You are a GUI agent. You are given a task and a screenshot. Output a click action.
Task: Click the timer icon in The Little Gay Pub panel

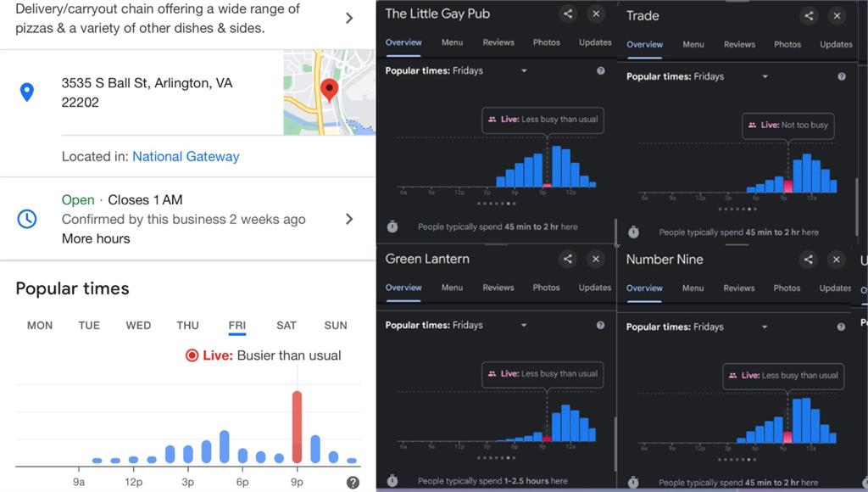coord(392,226)
